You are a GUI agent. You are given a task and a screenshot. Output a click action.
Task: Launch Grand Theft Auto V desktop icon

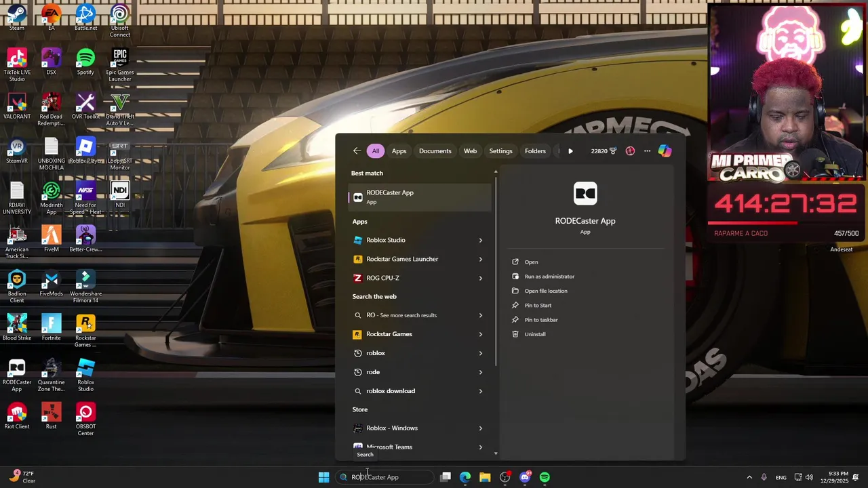click(120, 110)
